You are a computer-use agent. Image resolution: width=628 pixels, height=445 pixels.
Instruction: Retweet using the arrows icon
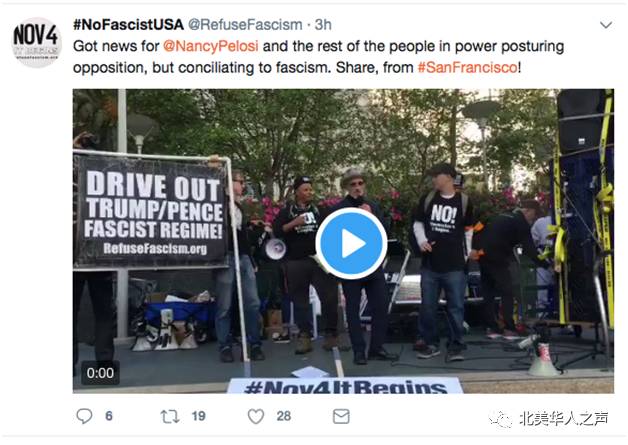click(x=170, y=417)
